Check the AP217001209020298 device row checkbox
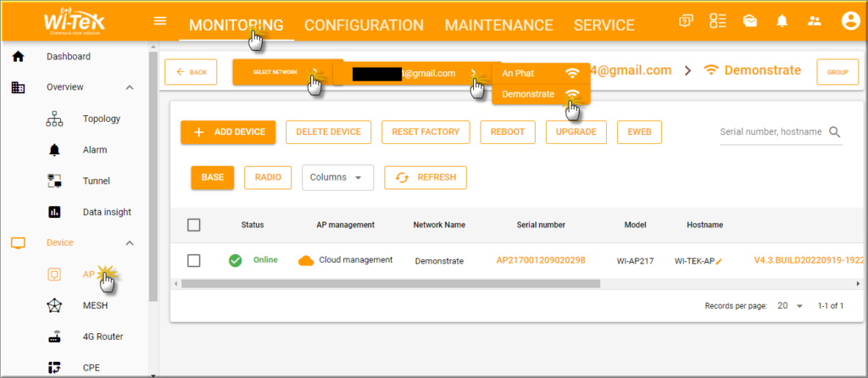Screen dimensions: 868x378 pyautogui.click(x=193, y=260)
